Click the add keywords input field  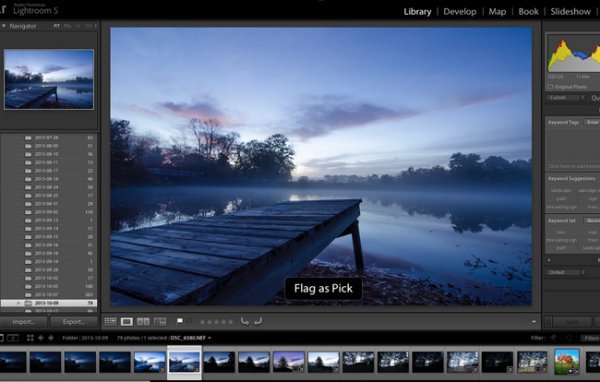pyautogui.click(x=573, y=166)
